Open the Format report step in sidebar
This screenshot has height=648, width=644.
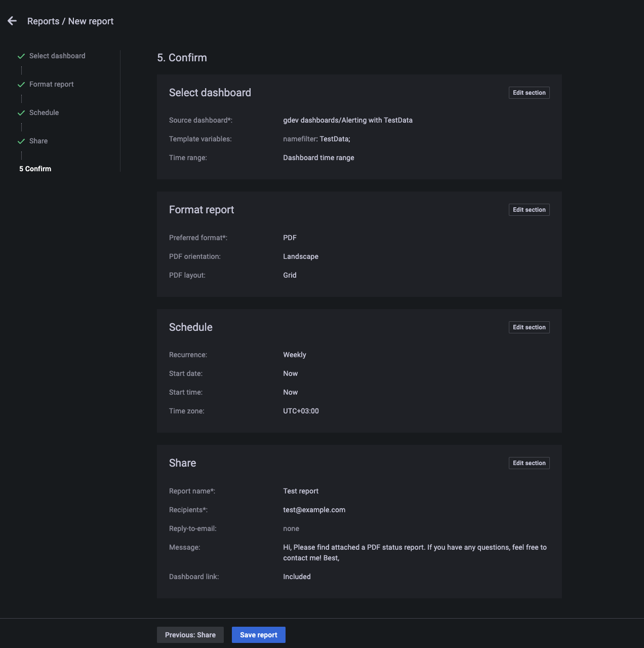[x=51, y=84]
